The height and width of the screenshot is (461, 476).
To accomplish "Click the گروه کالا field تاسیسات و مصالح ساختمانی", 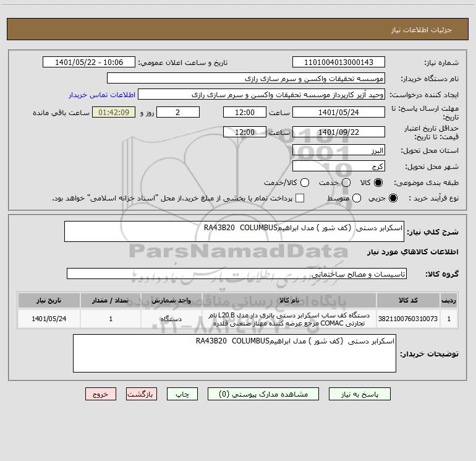I will 237,274.
